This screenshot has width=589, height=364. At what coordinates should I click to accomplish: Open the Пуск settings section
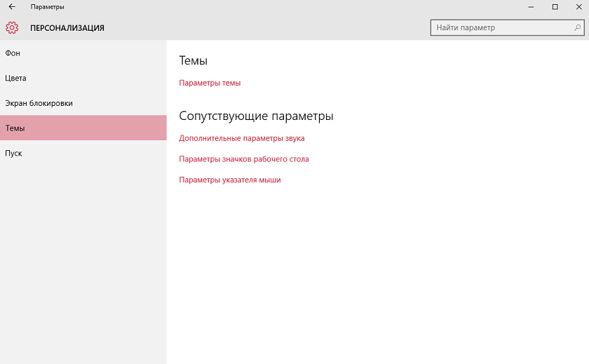83,153
